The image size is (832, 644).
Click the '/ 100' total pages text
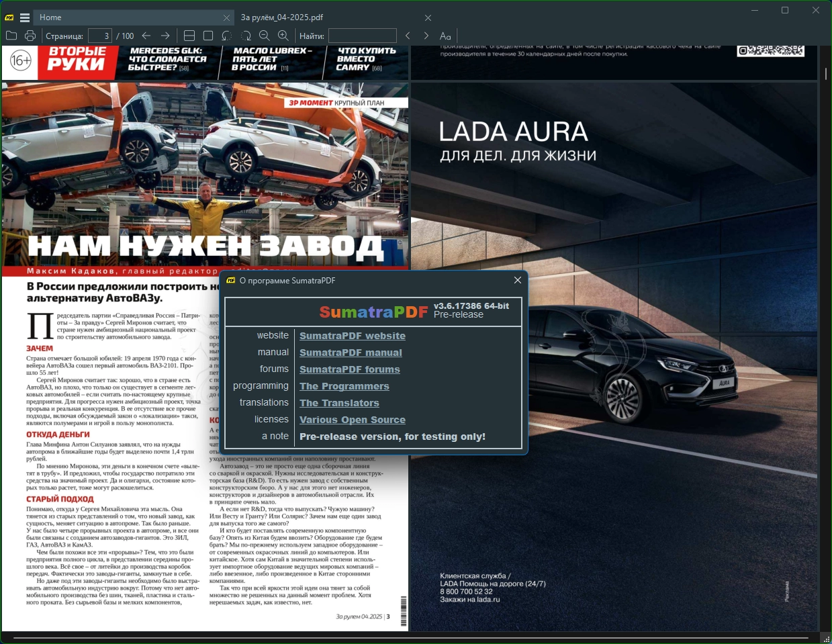click(x=125, y=36)
